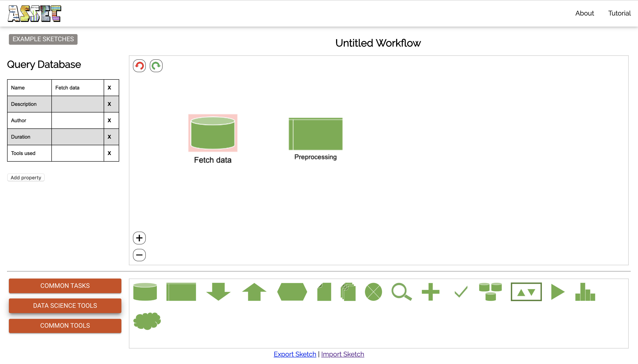
Task: Select the checkmark shape in palette
Action: click(461, 292)
